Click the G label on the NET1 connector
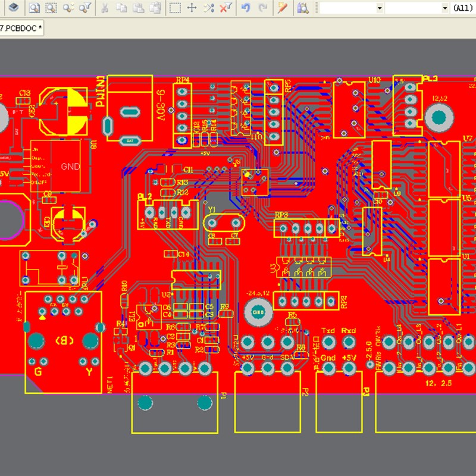This screenshot has height=476, width=476. (x=38, y=371)
